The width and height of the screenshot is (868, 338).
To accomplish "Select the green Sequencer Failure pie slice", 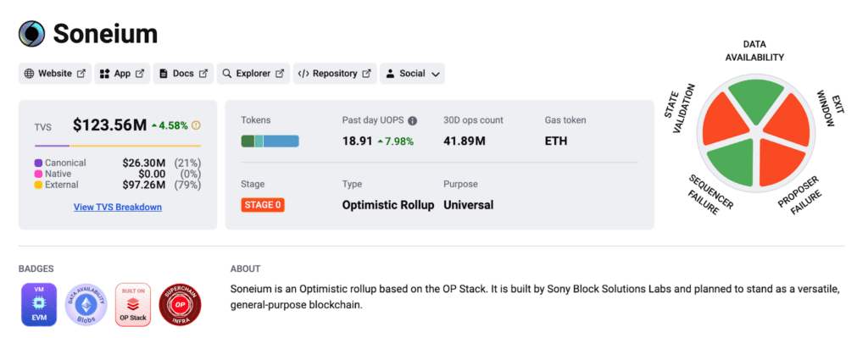I will [x=731, y=162].
